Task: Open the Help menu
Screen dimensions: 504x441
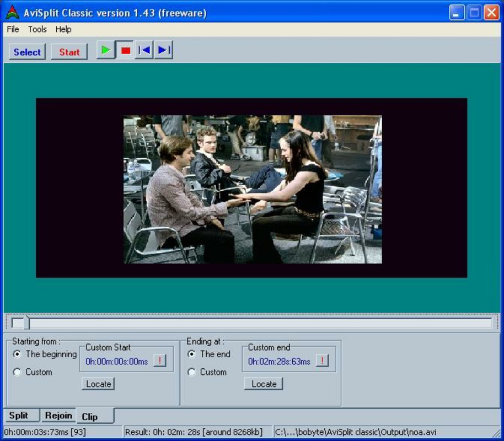Action: tap(63, 29)
